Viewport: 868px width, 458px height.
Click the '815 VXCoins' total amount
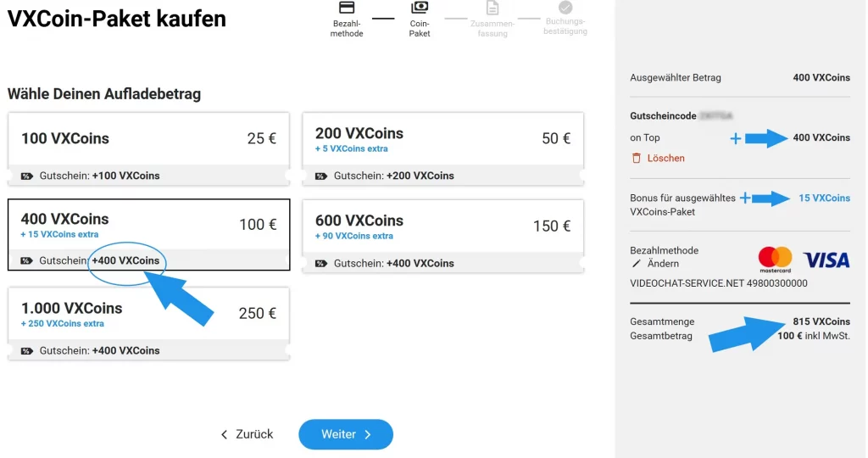tap(821, 321)
